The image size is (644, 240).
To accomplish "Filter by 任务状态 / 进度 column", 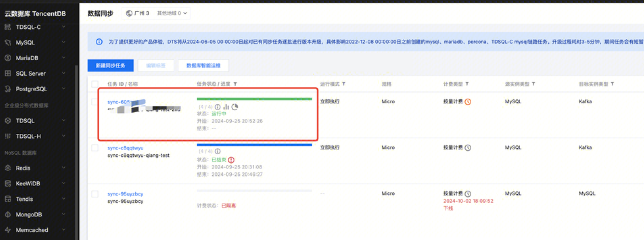I will tap(235, 84).
